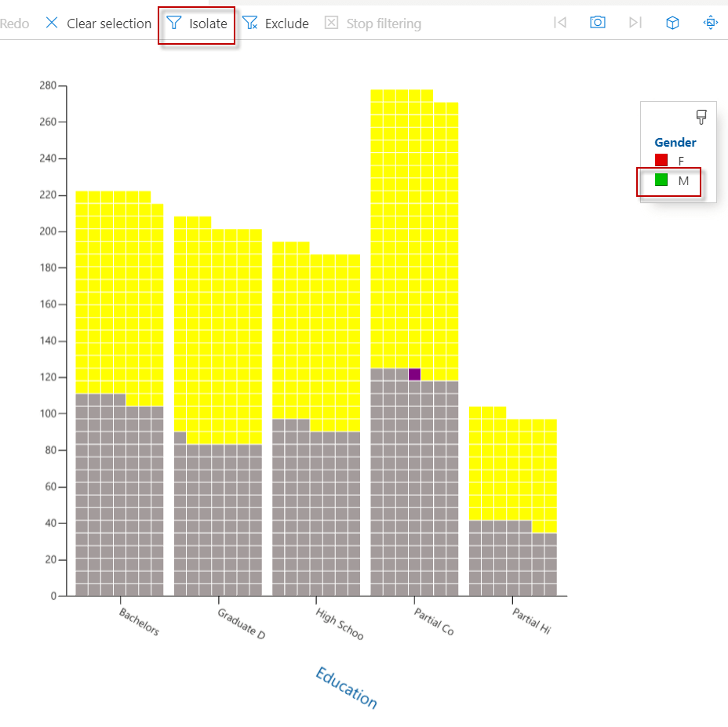Click the Education axis title
728x727 pixels.
pyautogui.click(x=347, y=688)
